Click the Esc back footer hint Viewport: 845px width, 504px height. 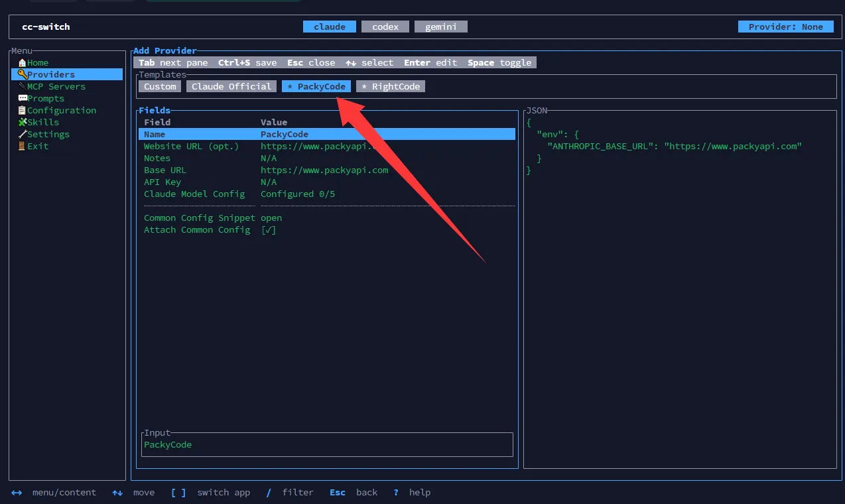click(354, 493)
